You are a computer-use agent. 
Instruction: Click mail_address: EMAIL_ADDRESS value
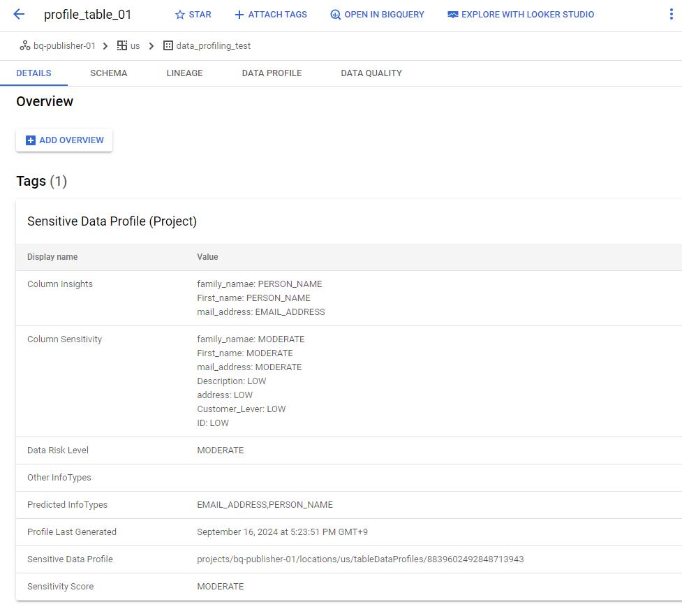[x=261, y=312]
